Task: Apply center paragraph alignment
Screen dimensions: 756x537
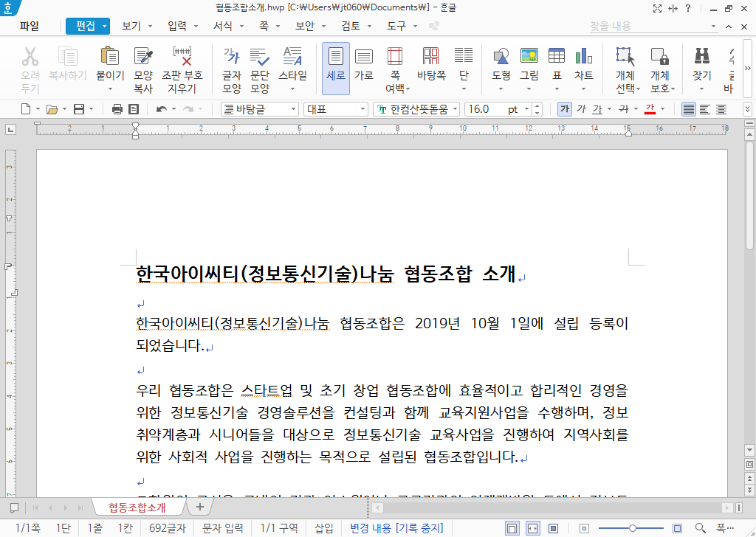Action: click(x=721, y=109)
